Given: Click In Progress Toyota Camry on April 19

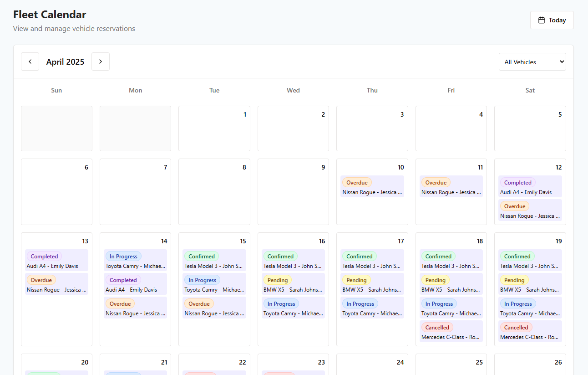Looking at the screenshot, I should (x=530, y=308).
